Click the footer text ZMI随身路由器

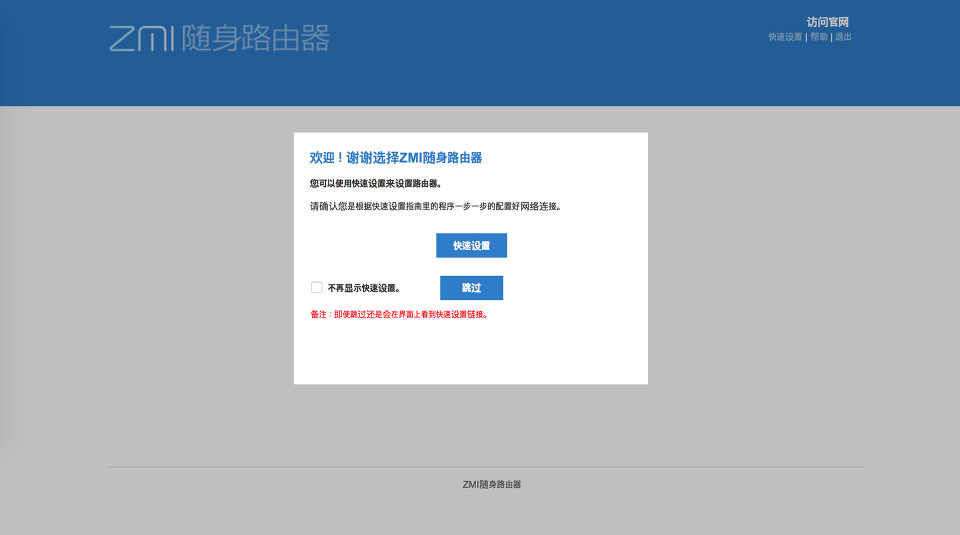(x=492, y=484)
